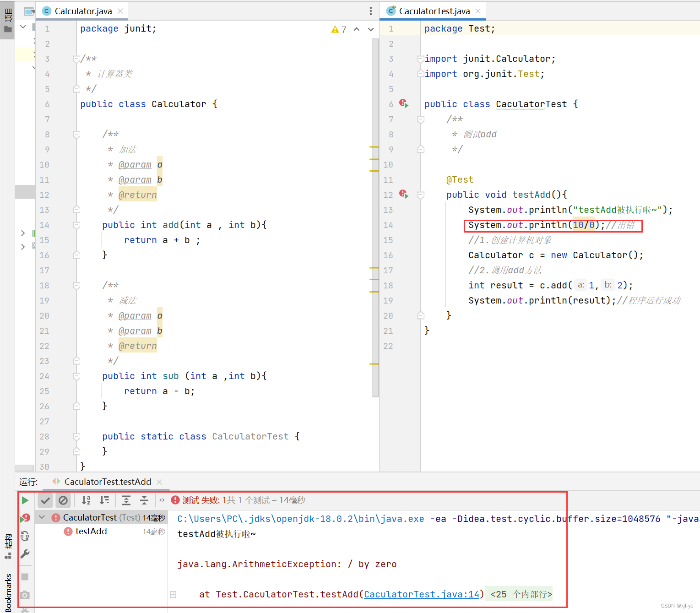Fold the class Javadoc at line 3
Screen dimensions: 700x613
click(x=76, y=59)
